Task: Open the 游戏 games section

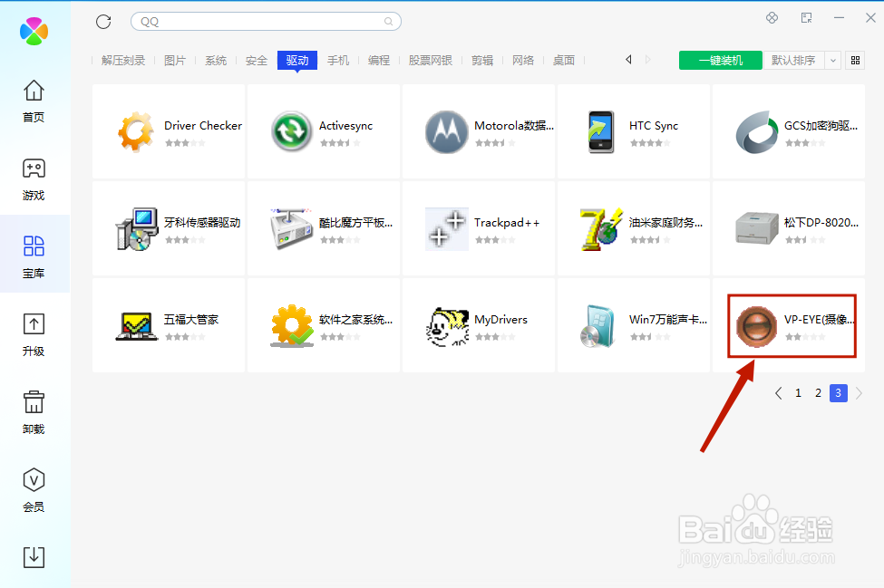Action: [x=34, y=179]
